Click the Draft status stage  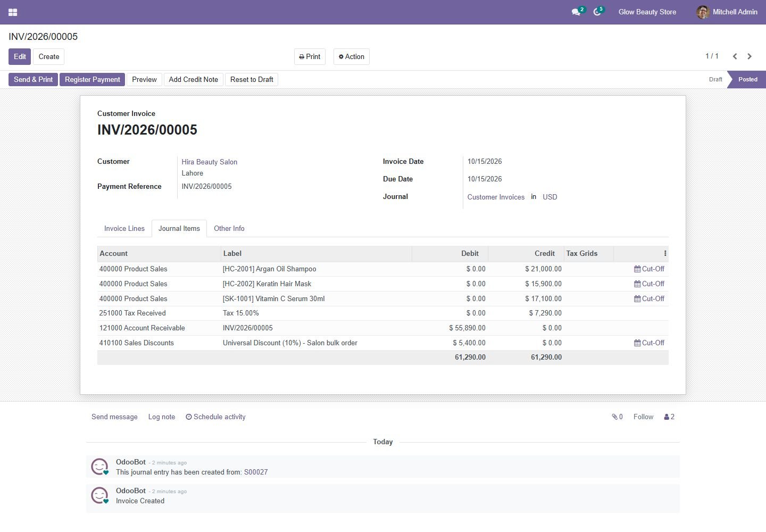pos(715,80)
